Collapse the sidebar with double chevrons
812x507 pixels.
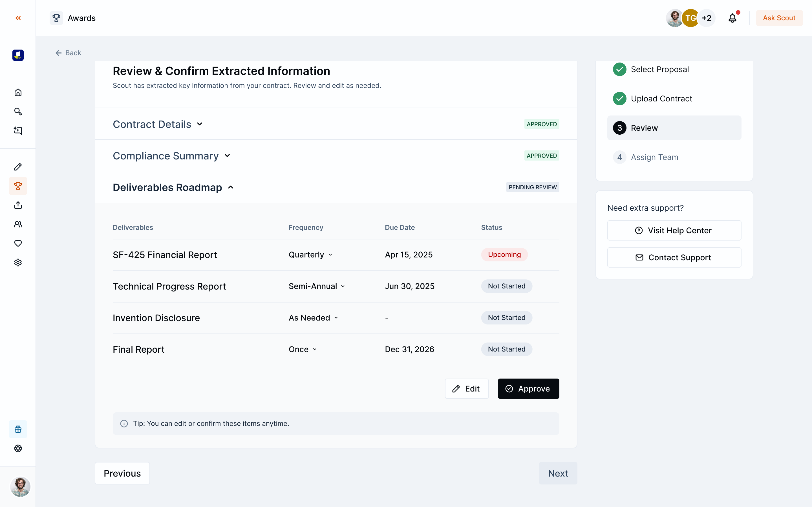click(x=18, y=18)
